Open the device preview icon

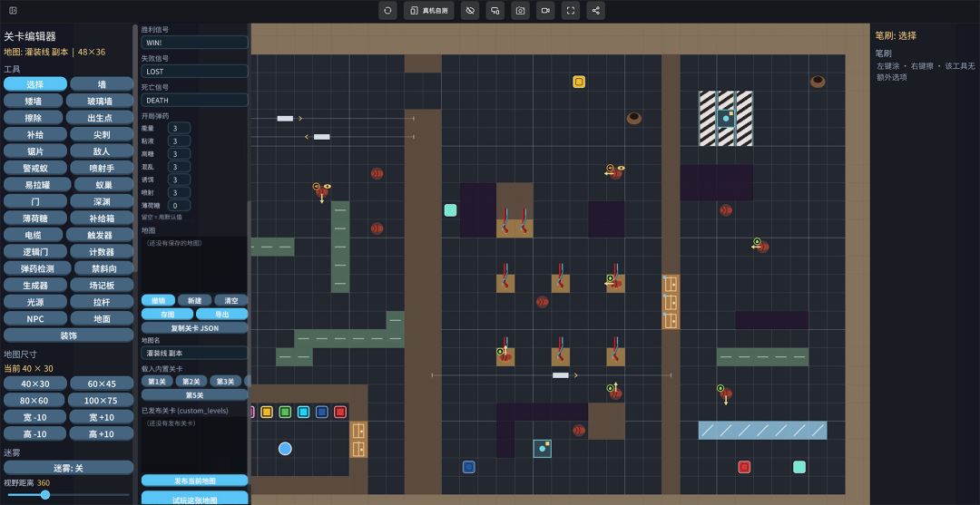click(x=495, y=11)
